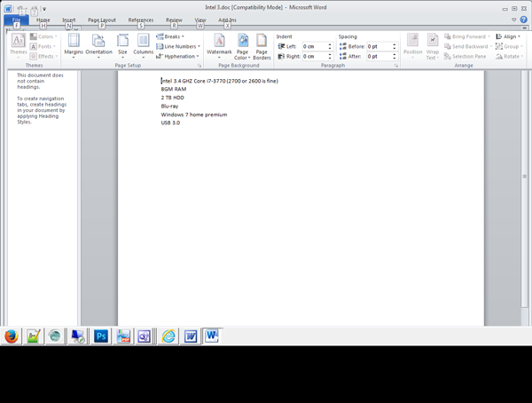This screenshot has width=532, height=403.
Task: Open Photoshop from the taskbar
Action: coord(101,336)
